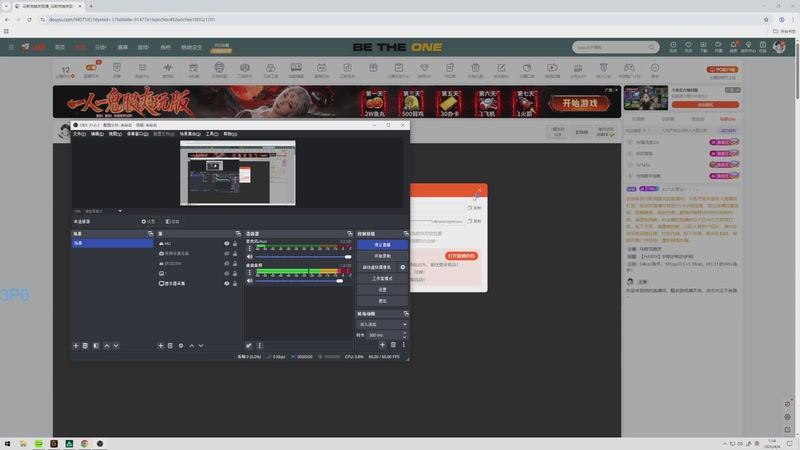Click Properties button in source toolbar

(x=148, y=222)
